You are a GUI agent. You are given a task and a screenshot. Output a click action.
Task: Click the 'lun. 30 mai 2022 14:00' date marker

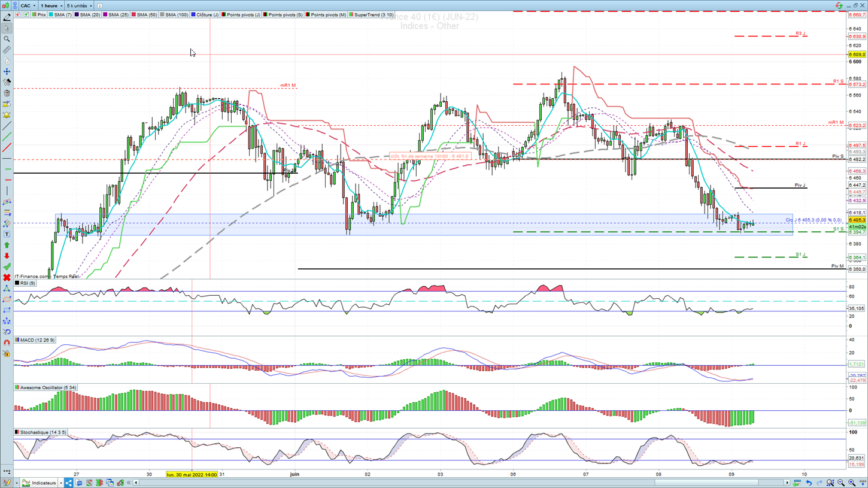coord(192,474)
